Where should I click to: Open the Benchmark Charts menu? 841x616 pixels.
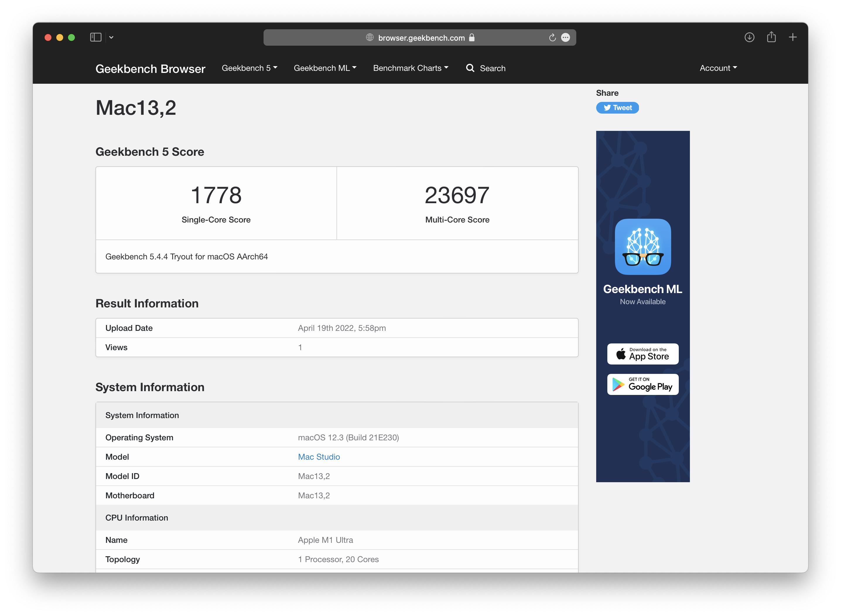(x=410, y=68)
